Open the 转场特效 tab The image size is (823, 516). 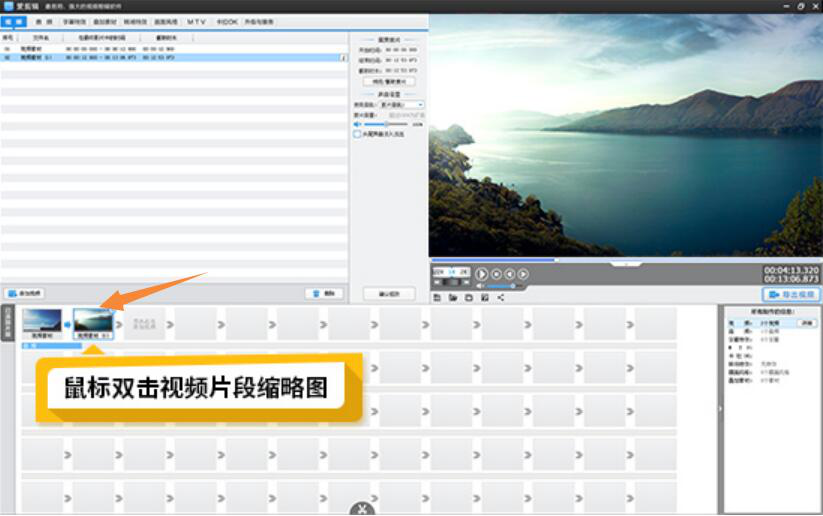(135, 22)
